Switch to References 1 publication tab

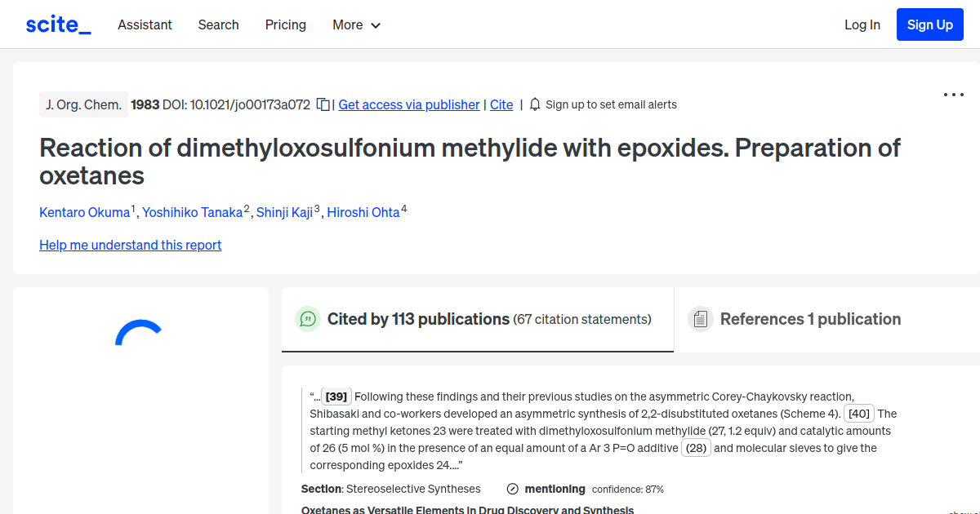(x=808, y=319)
